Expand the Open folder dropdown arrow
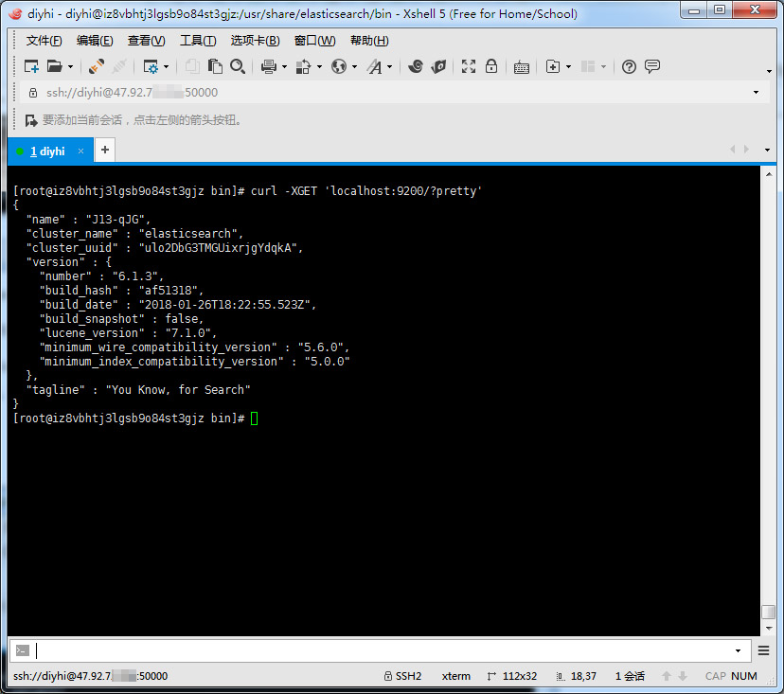784x694 pixels. point(70,67)
